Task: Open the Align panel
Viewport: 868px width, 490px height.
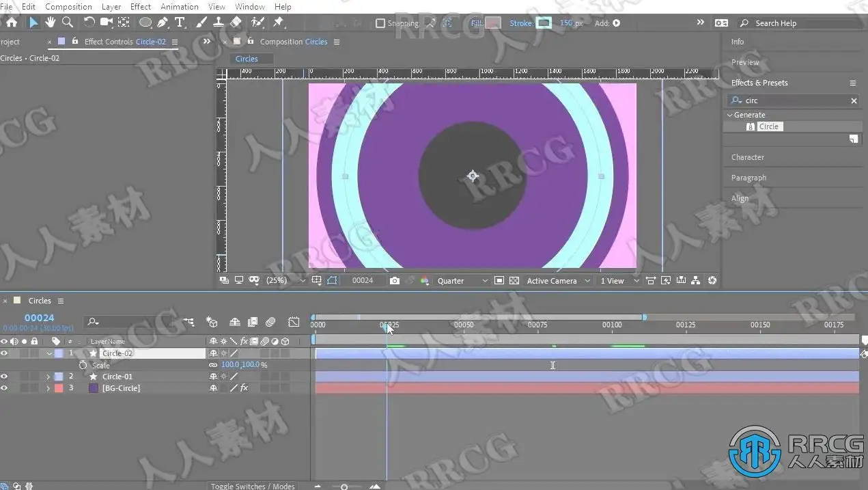Action: (x=740, y=198)
